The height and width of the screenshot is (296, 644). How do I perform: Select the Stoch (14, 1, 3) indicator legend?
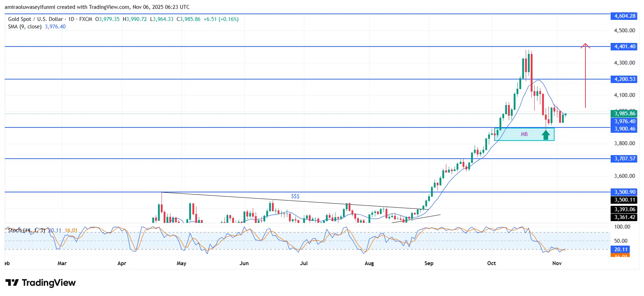27,230
